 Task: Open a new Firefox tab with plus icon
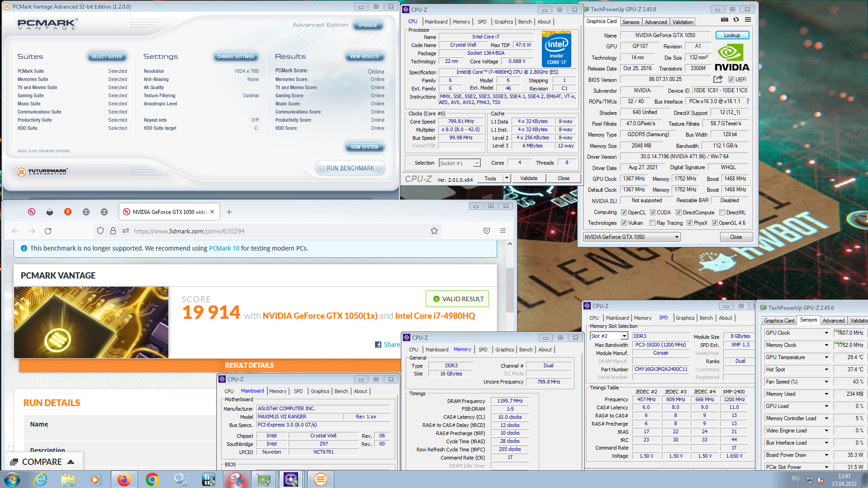[229, 212]
